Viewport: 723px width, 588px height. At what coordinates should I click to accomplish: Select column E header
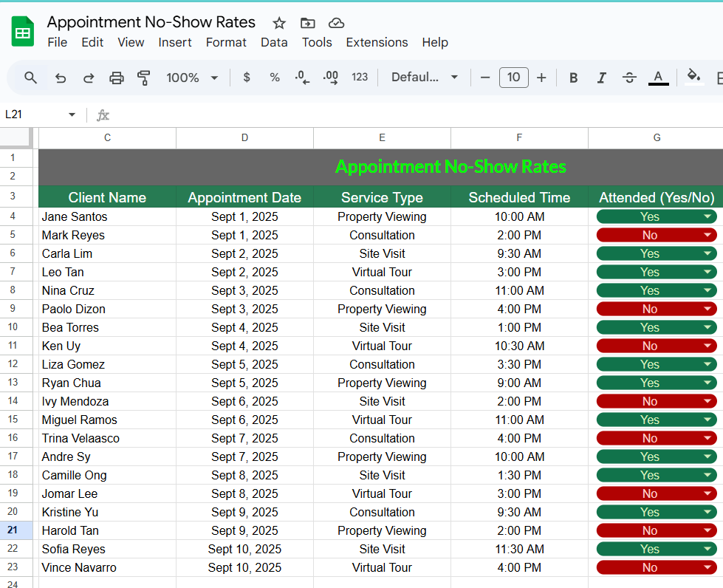coord(383,137)
